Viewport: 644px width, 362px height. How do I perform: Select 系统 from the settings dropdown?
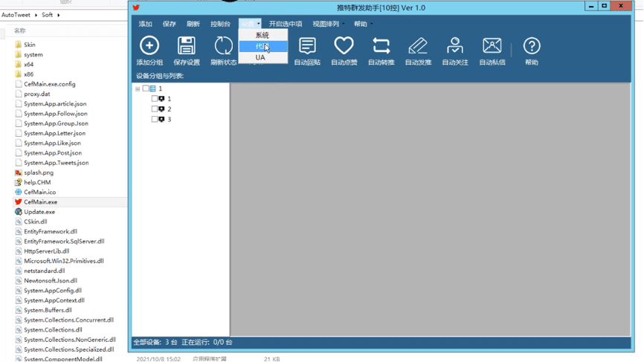click(263, 35)
